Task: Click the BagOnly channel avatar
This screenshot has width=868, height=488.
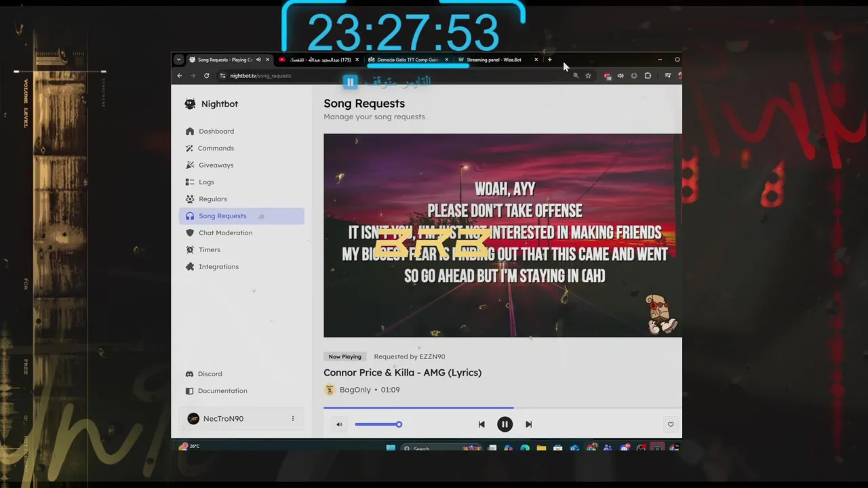Action: point(330,390)
